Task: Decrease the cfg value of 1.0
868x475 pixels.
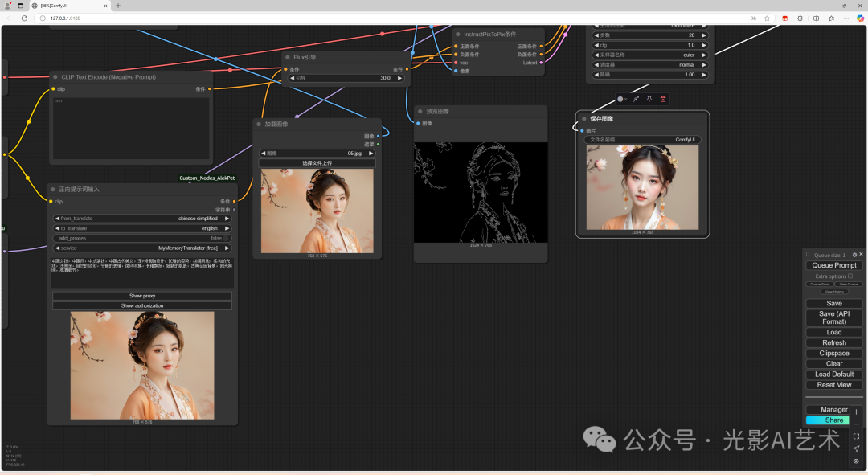Action: click(x=596, y=45)
